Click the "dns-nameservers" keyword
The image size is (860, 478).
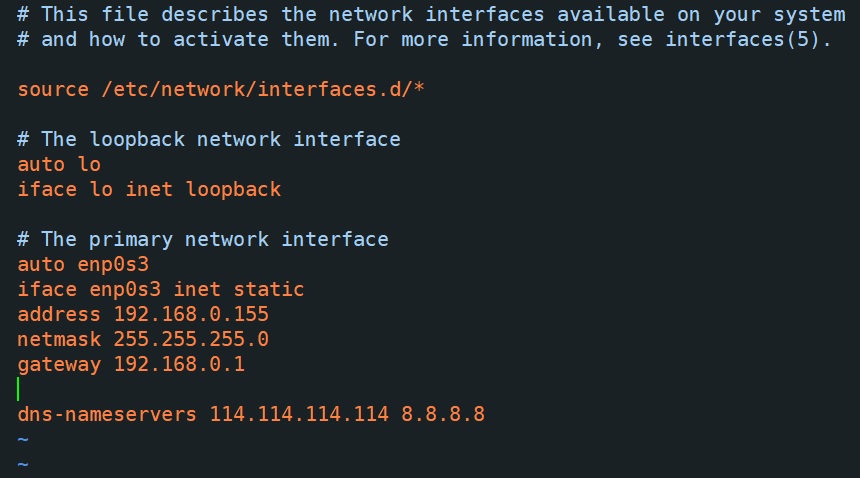[107, 414]
